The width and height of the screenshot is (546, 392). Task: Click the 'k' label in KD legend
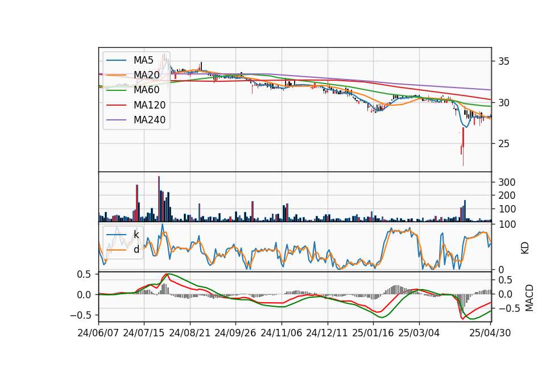tap(136, 235)
